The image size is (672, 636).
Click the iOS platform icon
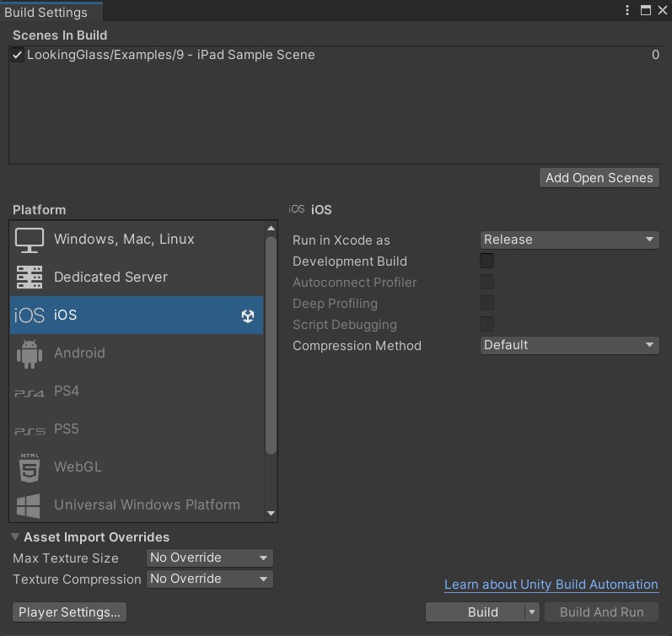pos(30,315)
